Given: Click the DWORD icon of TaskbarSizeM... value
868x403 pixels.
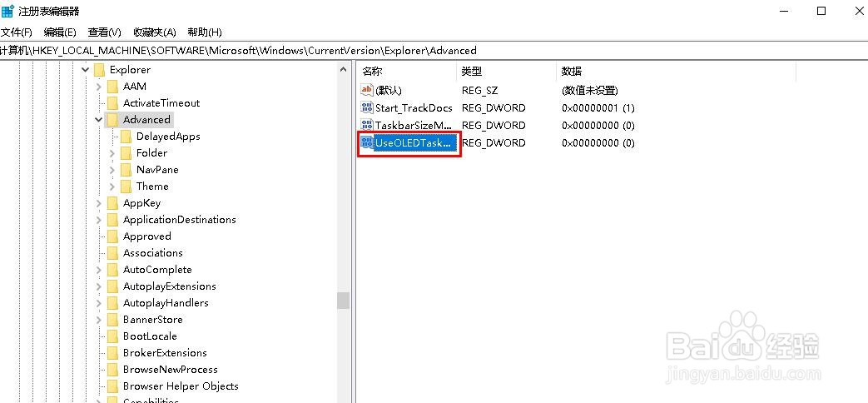Looking at the screenshot, I should click(x=367, y=125).
